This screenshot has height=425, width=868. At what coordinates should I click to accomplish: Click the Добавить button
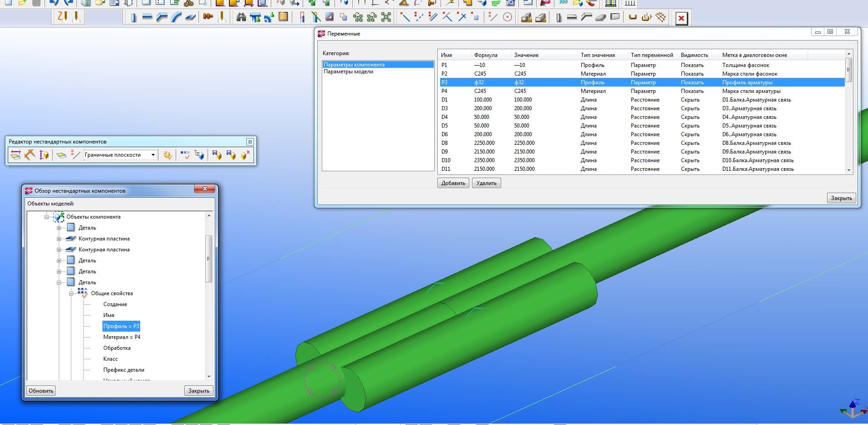tap(453, 183)
